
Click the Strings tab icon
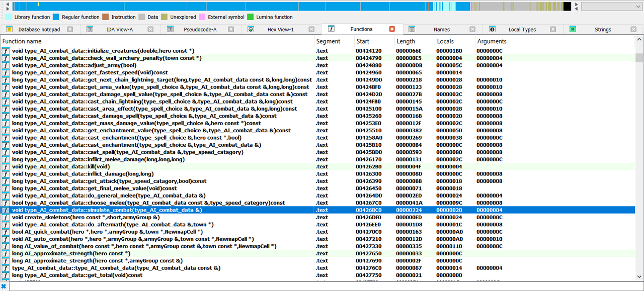573,29
